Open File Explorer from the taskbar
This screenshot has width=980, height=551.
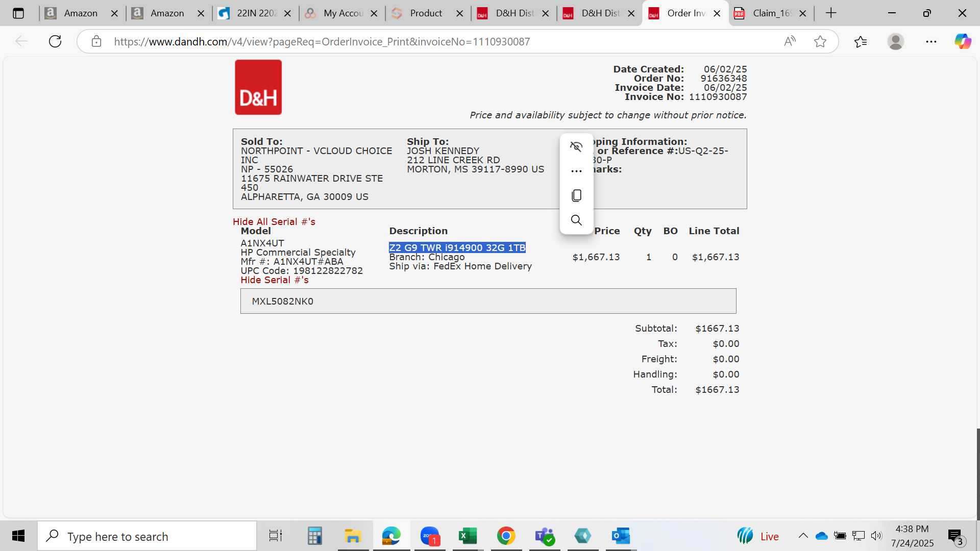click(x=353, y=536)
